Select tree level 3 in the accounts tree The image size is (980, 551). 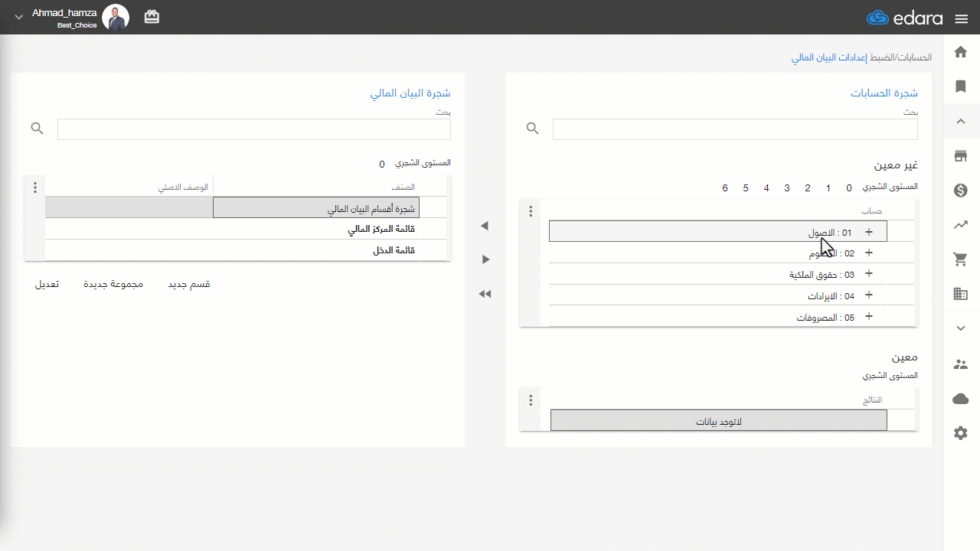coord(786,187)
